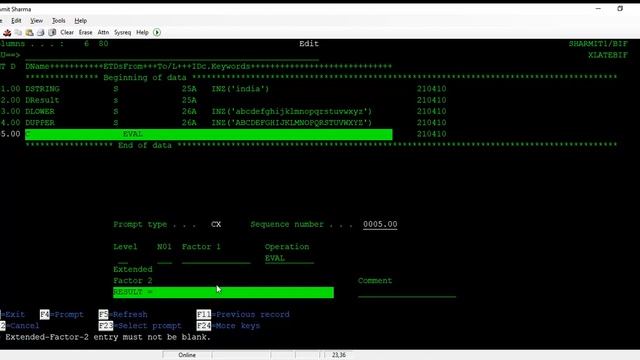Click the Sysreq toolbar button
Viewport: 640px width, 360px height.
(x=122, y=32)
